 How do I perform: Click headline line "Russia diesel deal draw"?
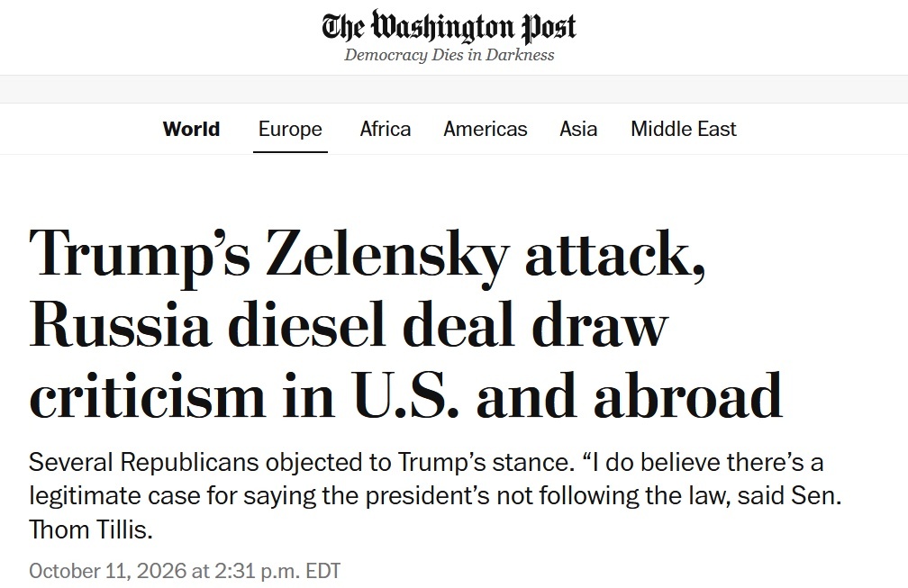(349, 326)
